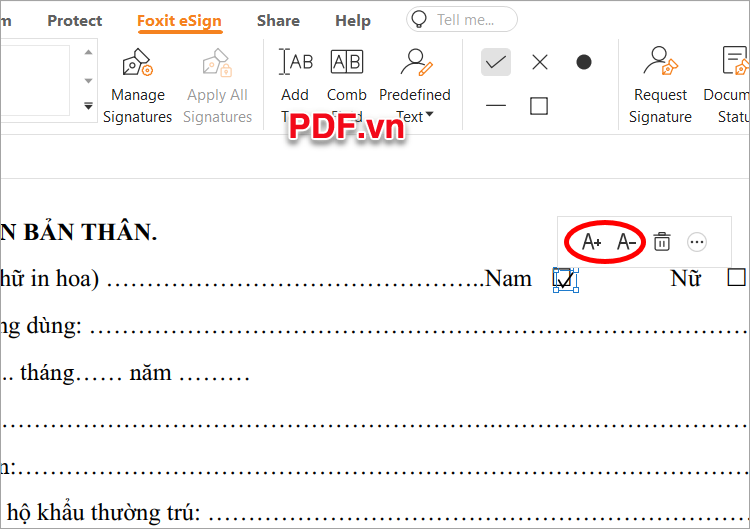Open the more options ellipsis menu
The image size is (750, 529).
(x=697, y=242)
